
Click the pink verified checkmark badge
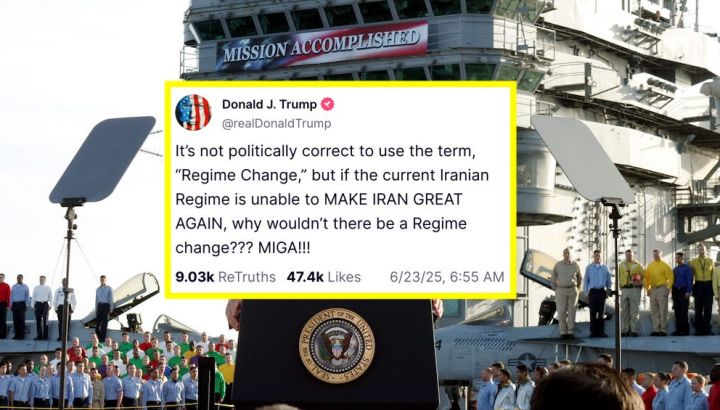[x=327, y=105]
